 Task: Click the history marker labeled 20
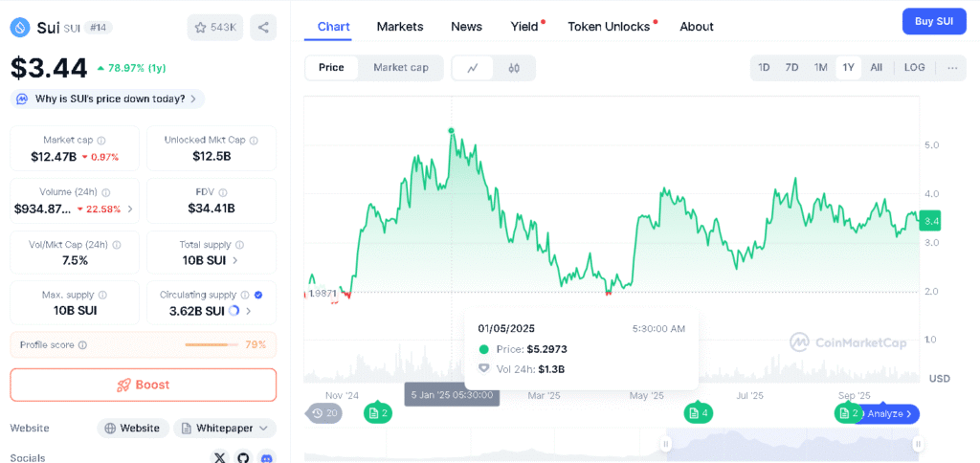point(324,413)
